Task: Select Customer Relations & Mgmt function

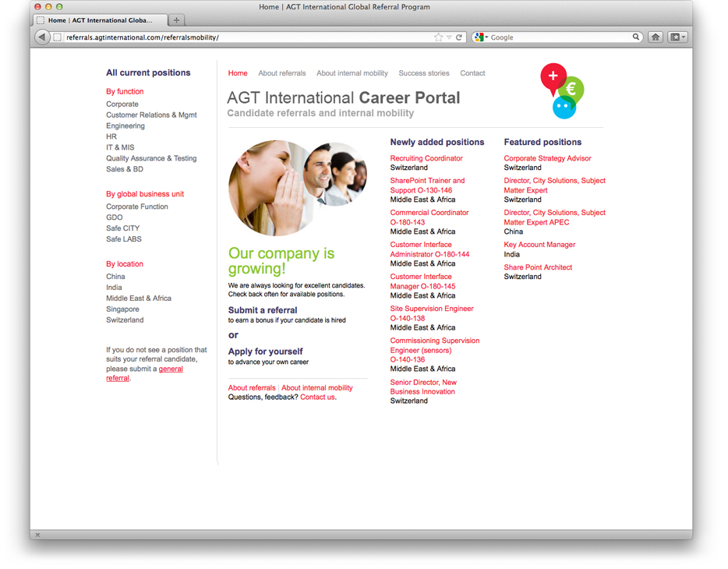Action: tap(151, 115)
